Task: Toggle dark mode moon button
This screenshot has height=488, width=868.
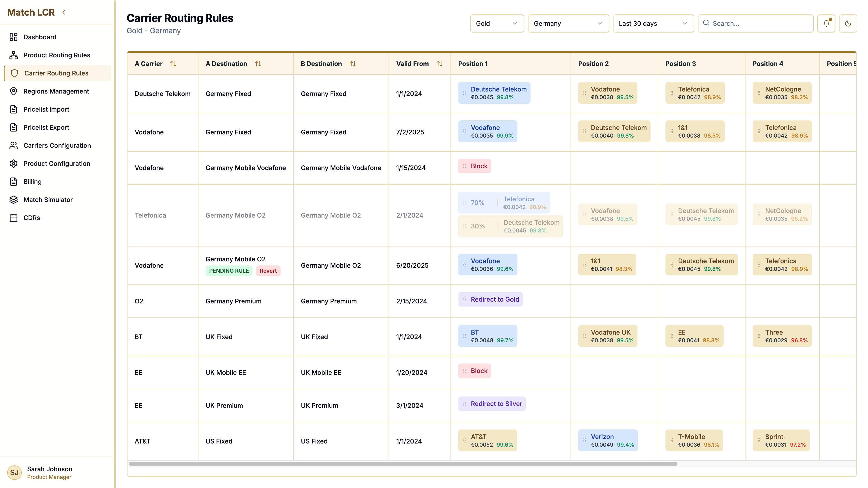Action: [x=848, y=23]
